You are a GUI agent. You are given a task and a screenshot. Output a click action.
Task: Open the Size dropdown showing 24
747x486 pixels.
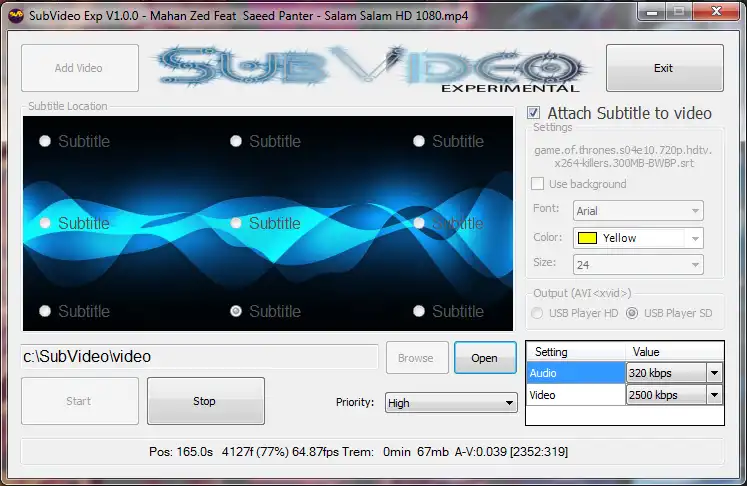tap(638, 264)
